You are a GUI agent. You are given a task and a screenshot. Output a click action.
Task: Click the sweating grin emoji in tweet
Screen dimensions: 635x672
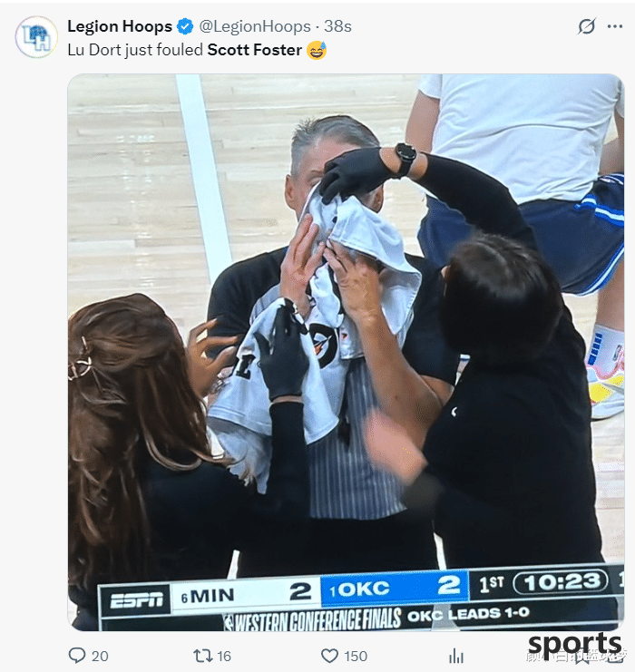317,50
